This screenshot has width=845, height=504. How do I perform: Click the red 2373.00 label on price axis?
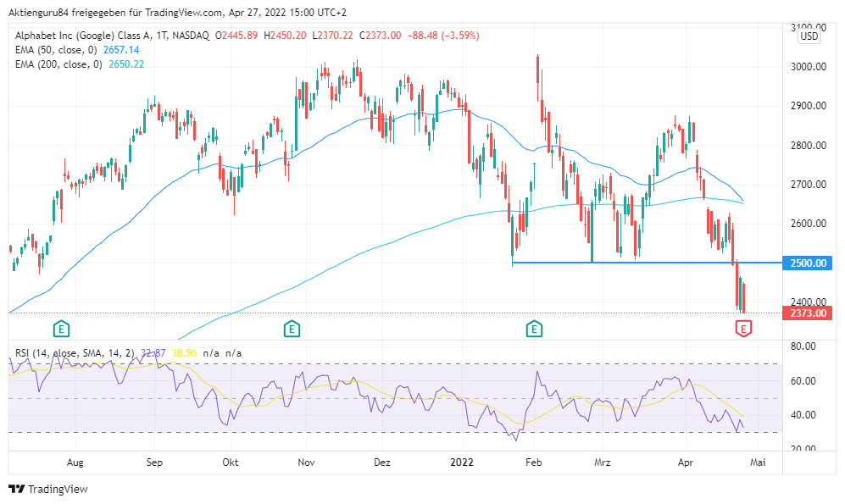(x=808, y=313)
